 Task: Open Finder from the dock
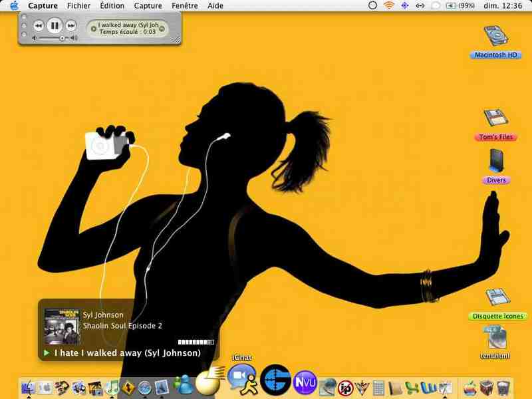[28, 387]
